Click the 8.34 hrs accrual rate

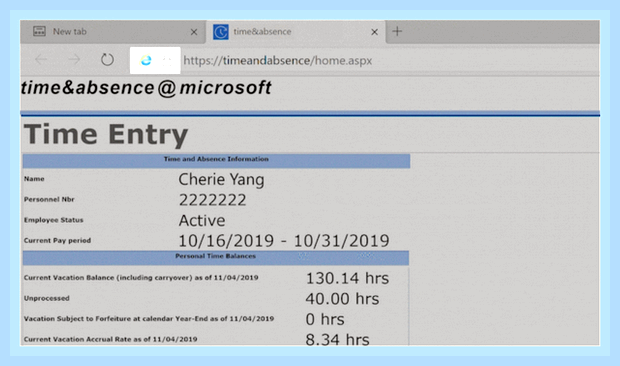337,339
